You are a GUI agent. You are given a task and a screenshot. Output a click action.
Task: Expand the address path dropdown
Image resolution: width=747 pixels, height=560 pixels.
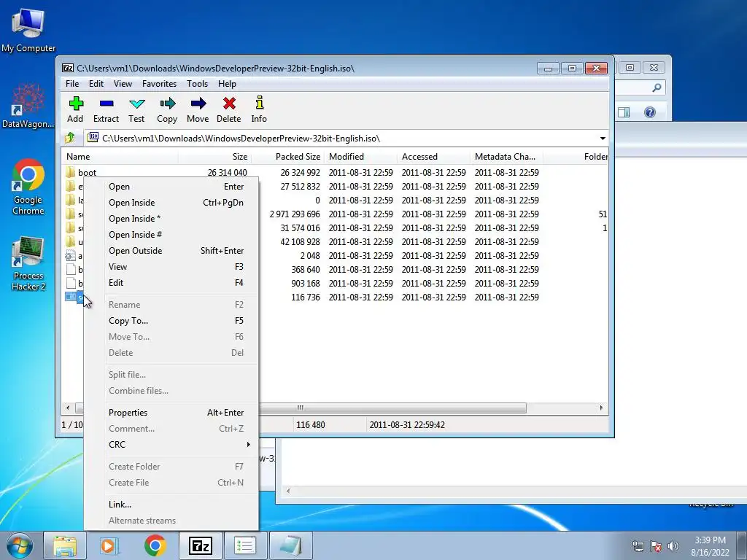pos(603,138)
